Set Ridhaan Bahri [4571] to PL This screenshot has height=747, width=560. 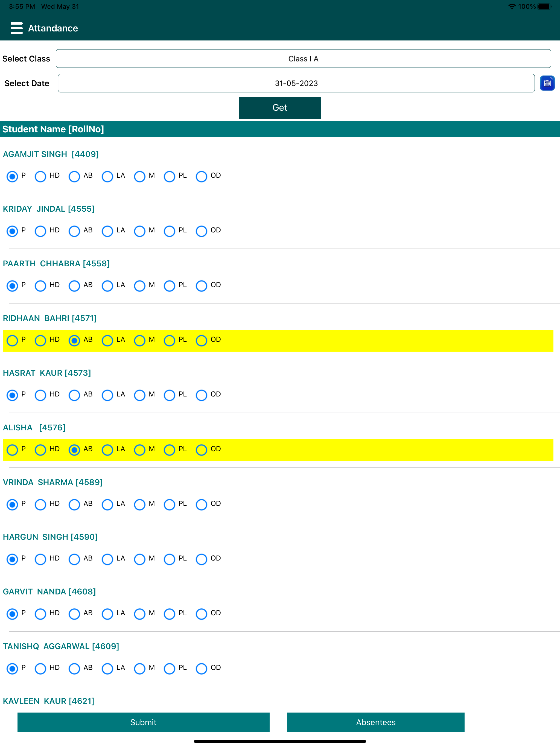pyautogui.click(x=169, y=340)
